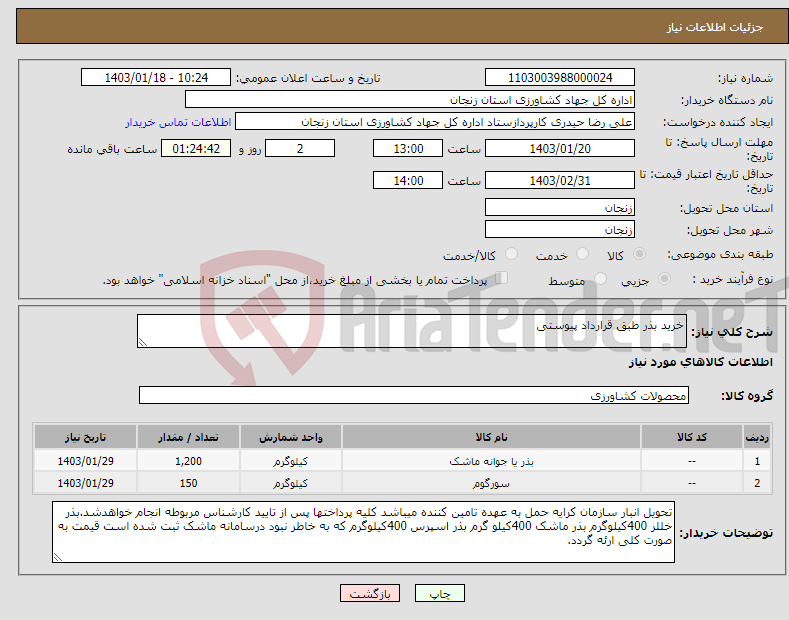Click the buyer organization name field
789x620 pixels.
click(x=410, y=100)
